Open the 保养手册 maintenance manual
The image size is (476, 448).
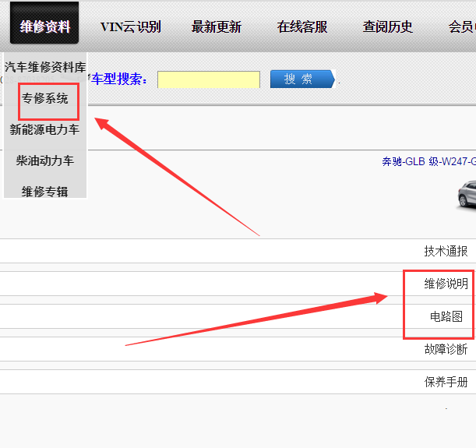[446, 382]
